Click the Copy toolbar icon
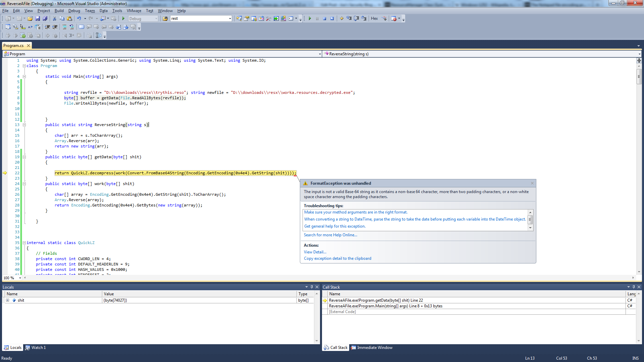 click(62, 18)
